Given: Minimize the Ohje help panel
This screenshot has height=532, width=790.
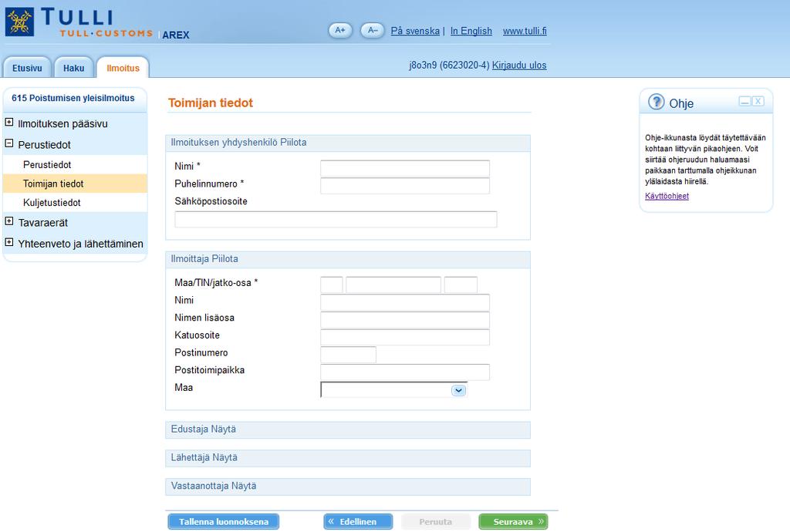Looking at the screenshot, I should pos(744,101).
